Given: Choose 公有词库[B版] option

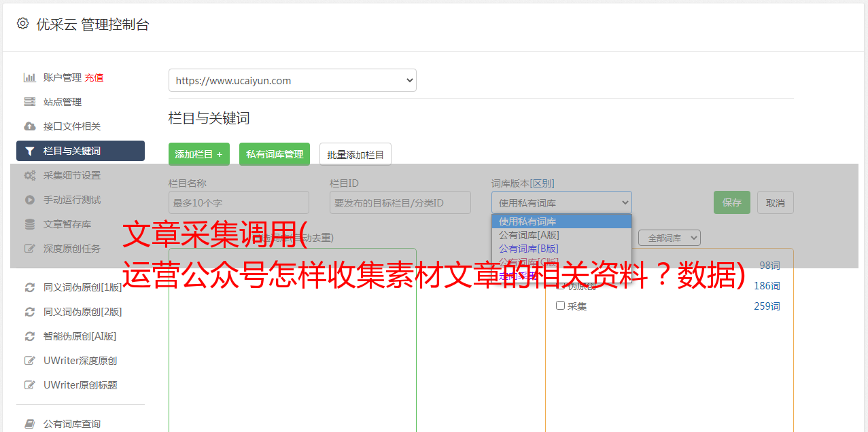Looking at the screenshot, I should [x=561, y=249].
